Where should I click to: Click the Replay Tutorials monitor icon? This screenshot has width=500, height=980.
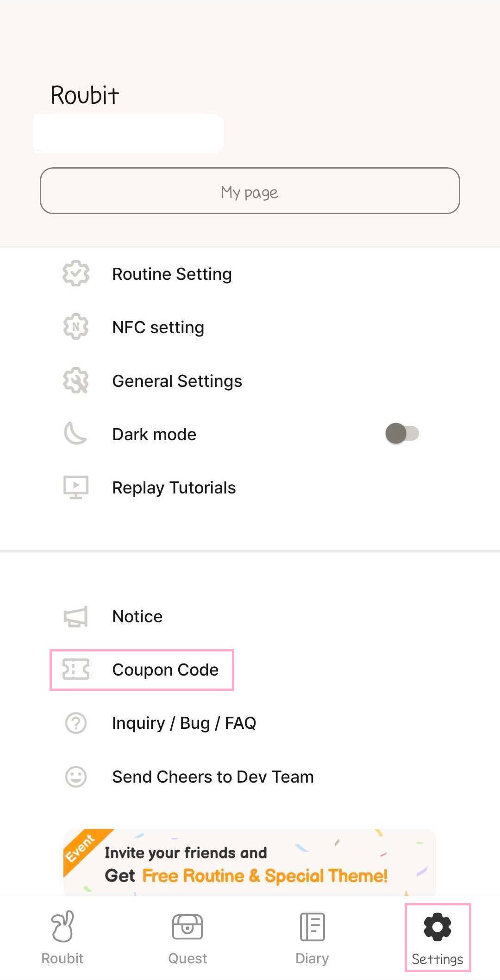pyautogui.click(x=76, y=487)
